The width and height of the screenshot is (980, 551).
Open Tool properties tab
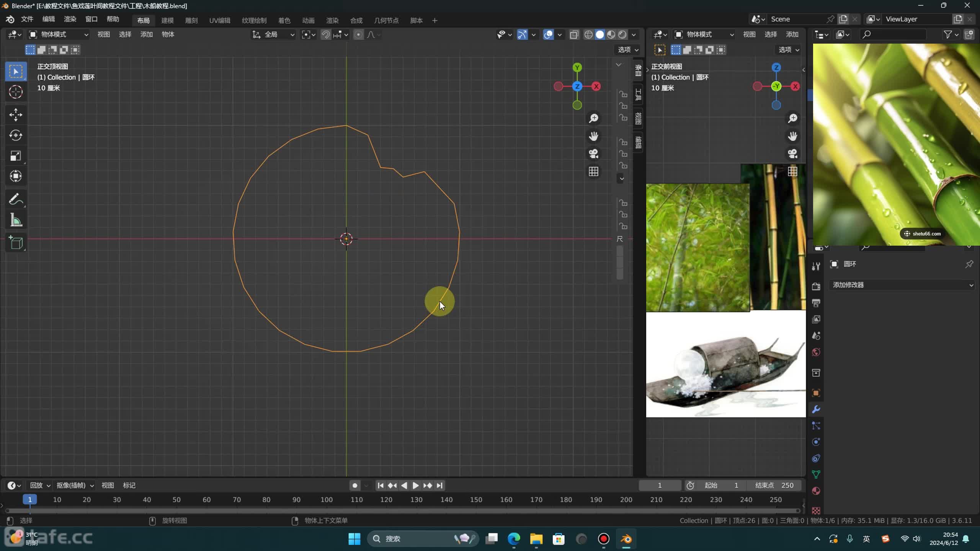pos(816,266)
